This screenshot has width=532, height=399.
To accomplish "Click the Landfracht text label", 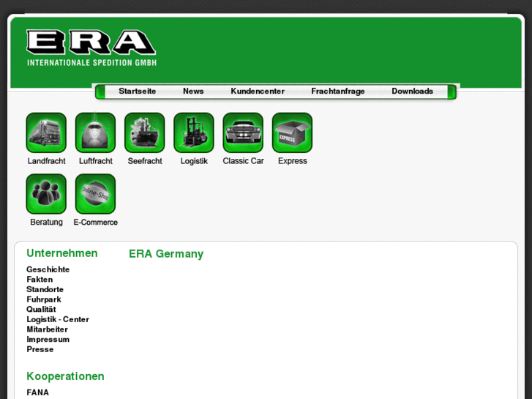I will [47, 161].
